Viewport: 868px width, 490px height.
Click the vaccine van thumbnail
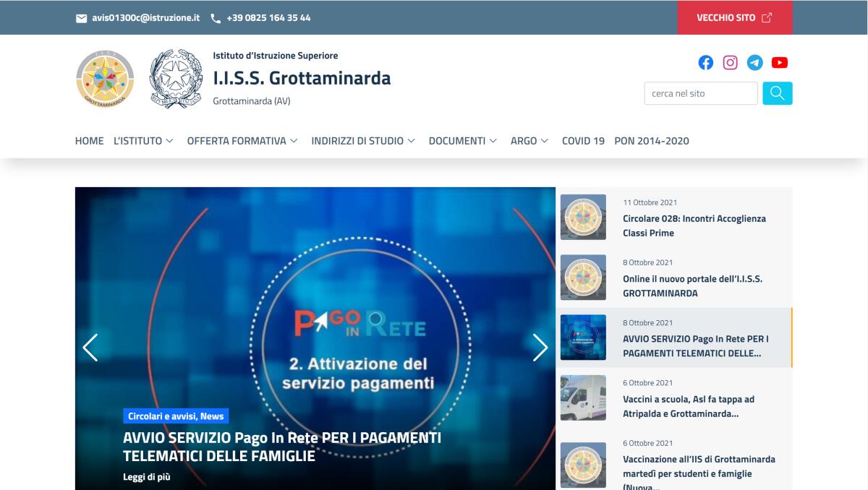583,397
